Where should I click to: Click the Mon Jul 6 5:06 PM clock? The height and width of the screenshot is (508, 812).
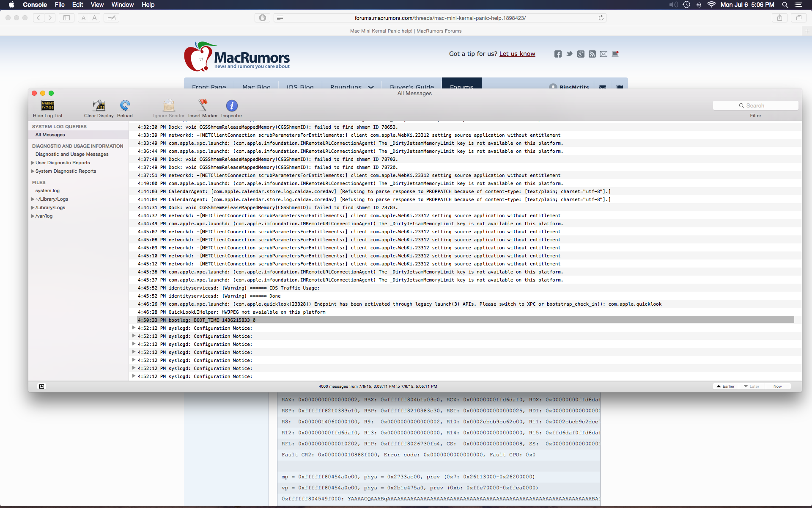tap(747, 5)
